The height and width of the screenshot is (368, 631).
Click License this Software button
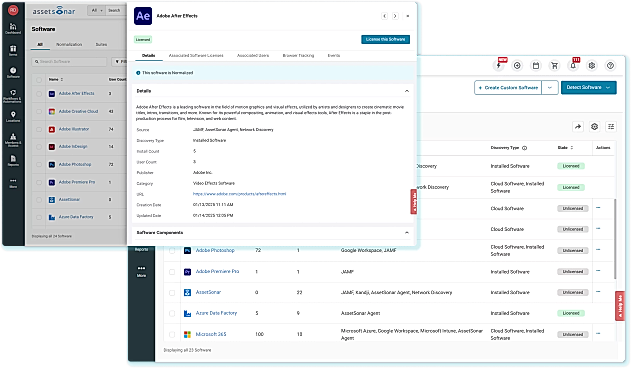[386, 39]
